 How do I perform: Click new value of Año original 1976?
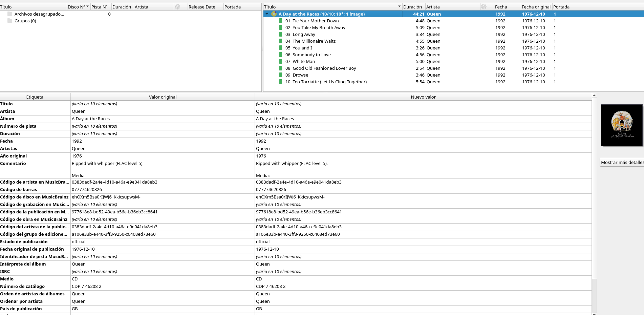point(423,156)
